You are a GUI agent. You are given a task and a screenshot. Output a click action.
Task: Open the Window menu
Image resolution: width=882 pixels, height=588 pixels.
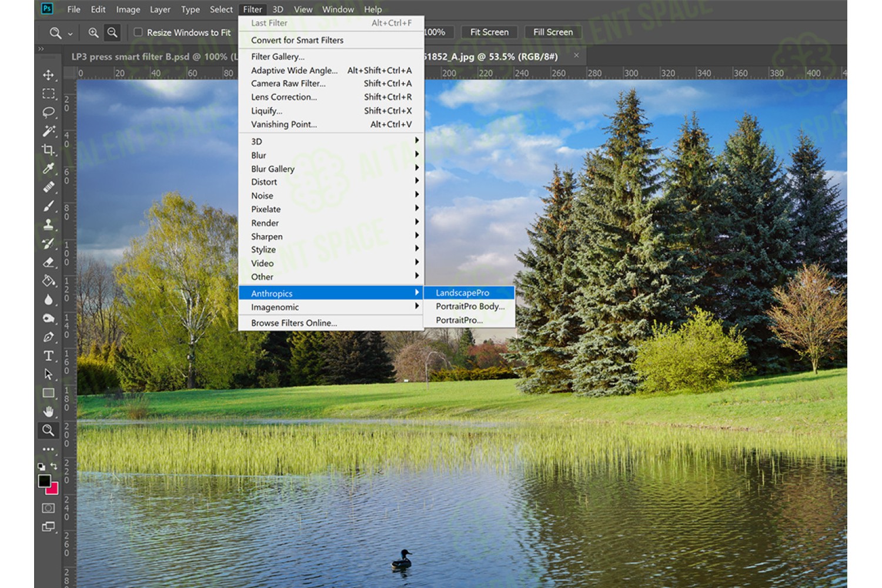[338, 9]
